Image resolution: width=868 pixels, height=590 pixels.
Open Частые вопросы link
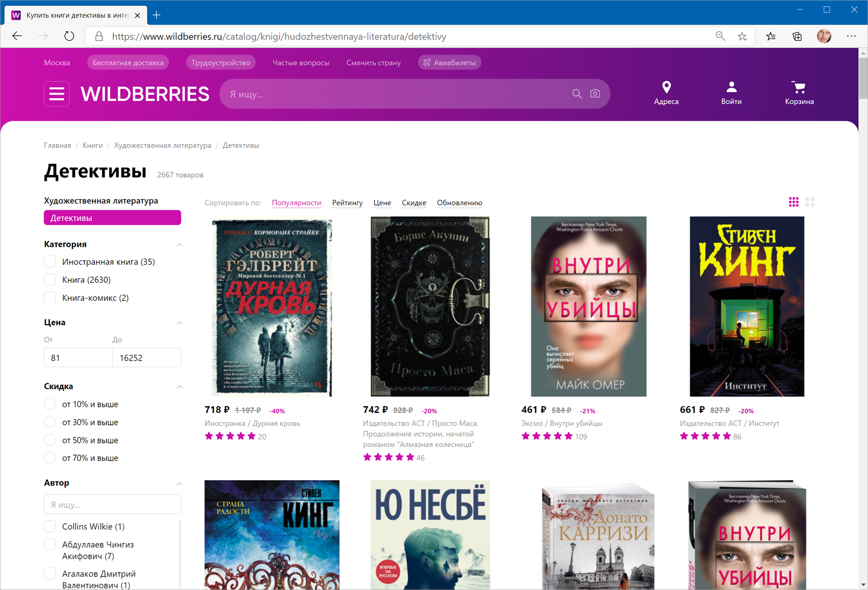click(301, 63)
